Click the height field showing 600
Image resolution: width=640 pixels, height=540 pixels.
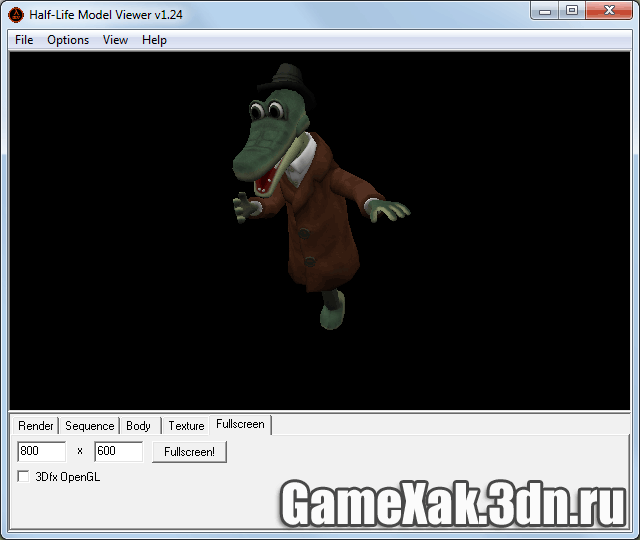pyautogui.click(x=118, y=451)
